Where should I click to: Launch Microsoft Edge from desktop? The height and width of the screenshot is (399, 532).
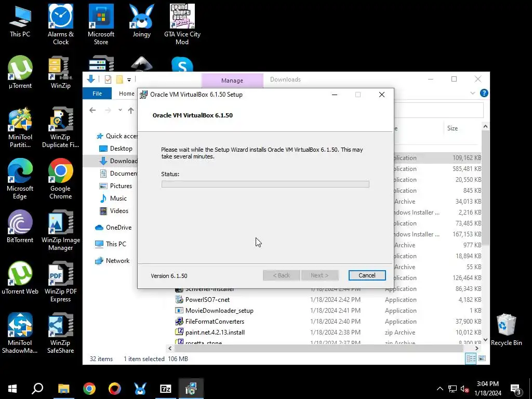coord(20,179)
